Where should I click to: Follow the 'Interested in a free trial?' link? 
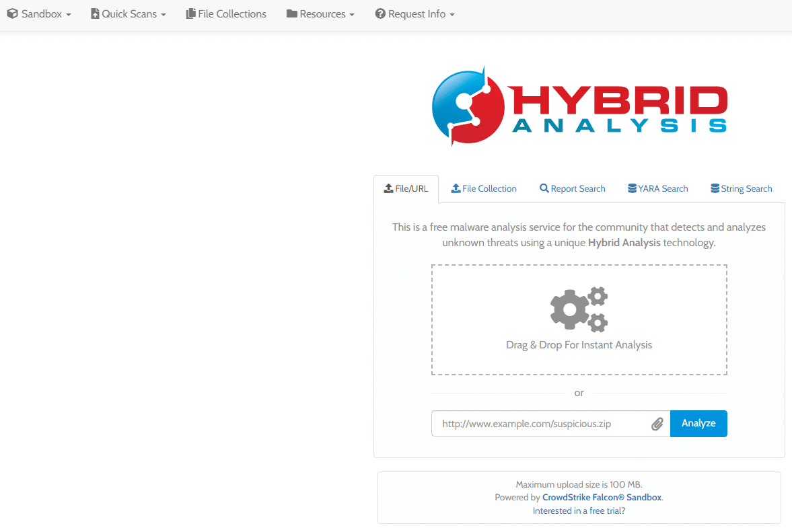pos(579,510)
